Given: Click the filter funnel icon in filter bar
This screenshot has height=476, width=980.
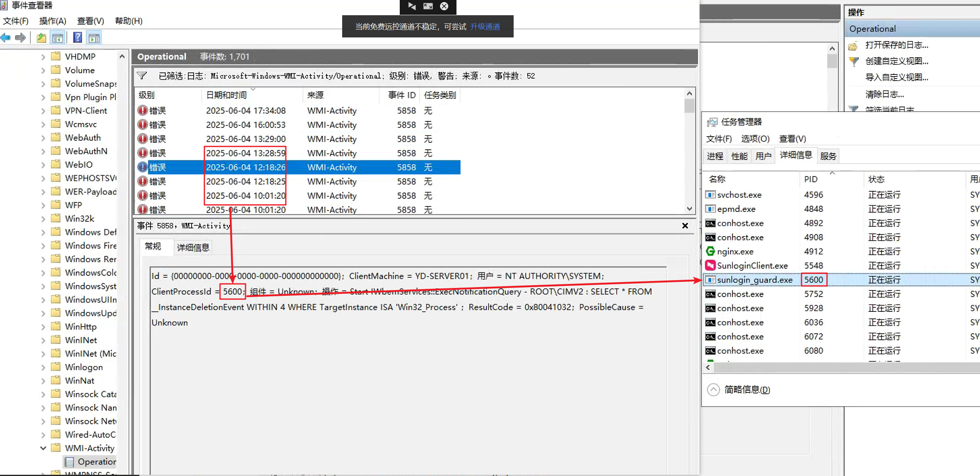Looking at the screenshot, I should (142, 76).
